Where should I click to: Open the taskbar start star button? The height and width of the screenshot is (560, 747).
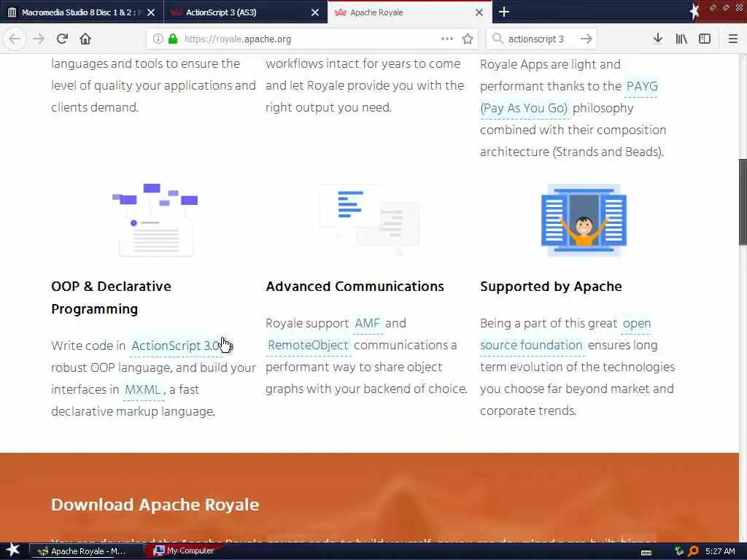pyautogui.click(x=12, y=551)
